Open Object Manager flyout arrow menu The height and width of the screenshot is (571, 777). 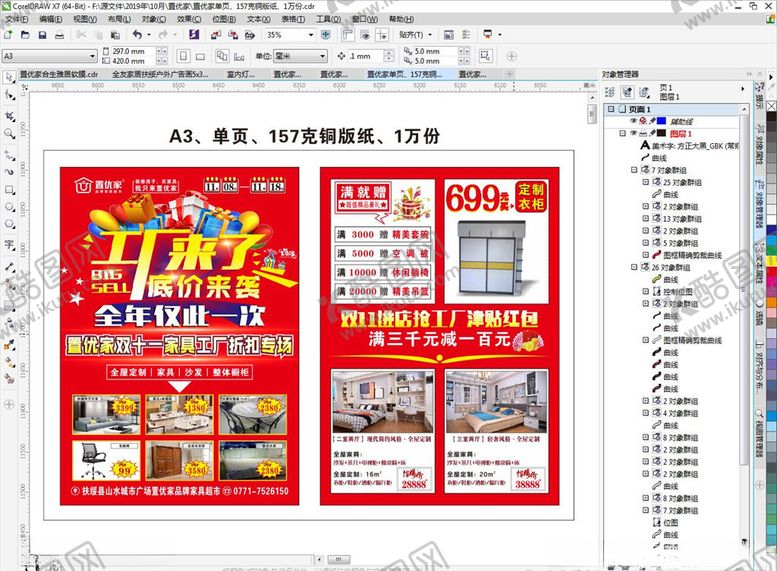[742, 89]
